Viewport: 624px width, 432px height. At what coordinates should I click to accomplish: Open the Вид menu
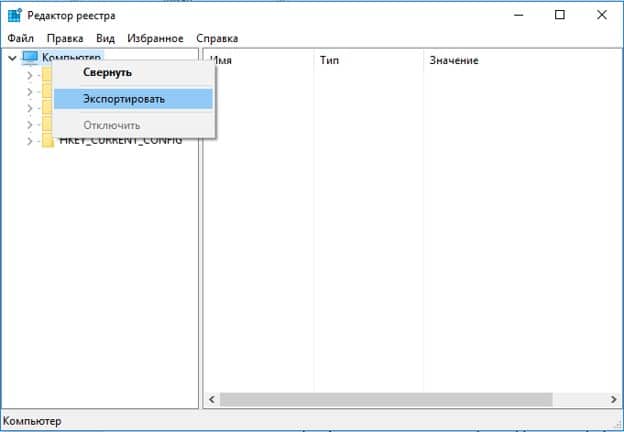(x=105, y=38)
